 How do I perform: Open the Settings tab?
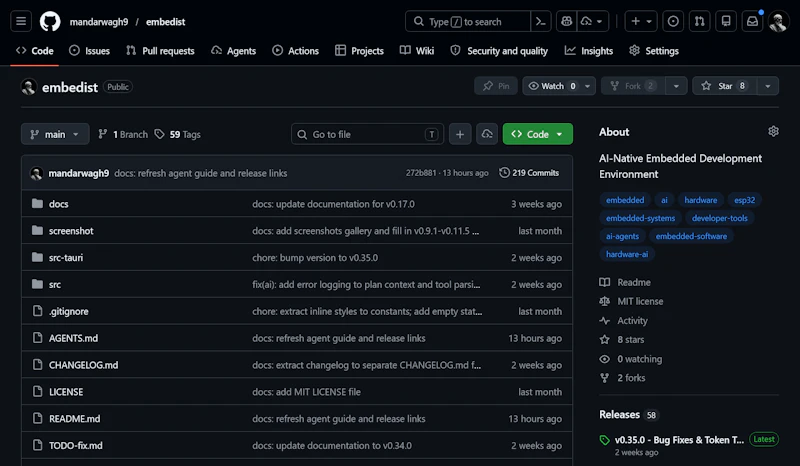point(654,51)
